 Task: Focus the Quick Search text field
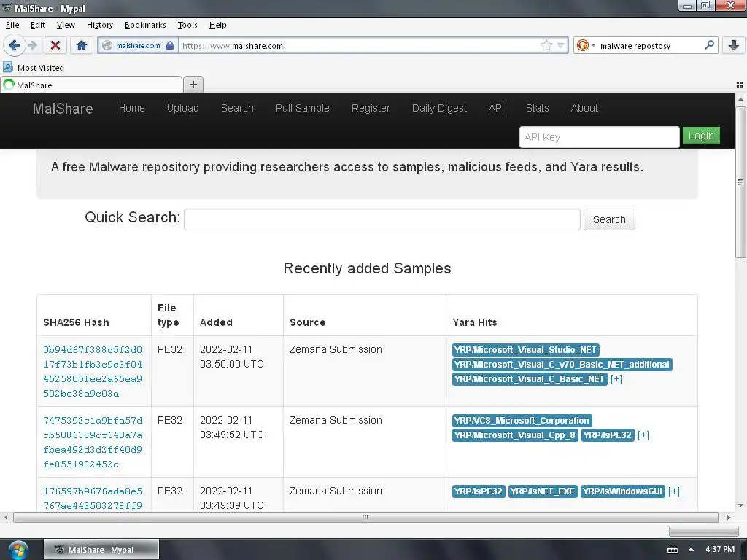pyautogui.click(x=382, y=219)
